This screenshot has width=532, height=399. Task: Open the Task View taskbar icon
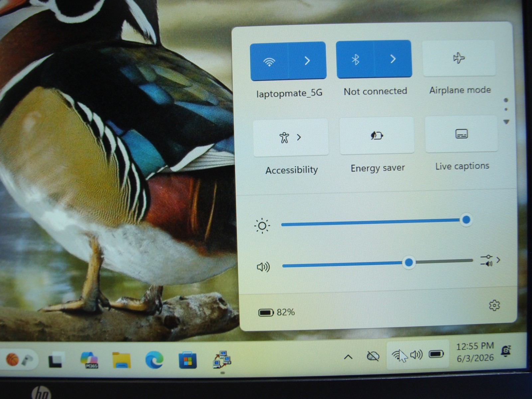coord(56,360)
